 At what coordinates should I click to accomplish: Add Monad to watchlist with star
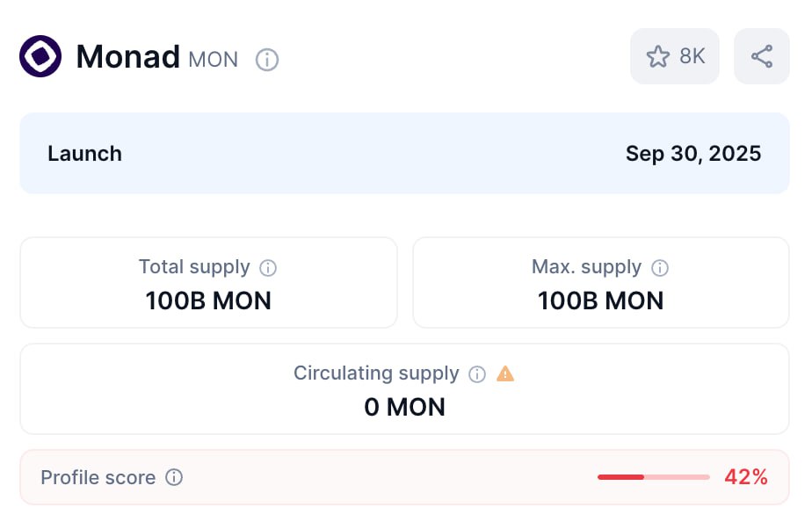tap(657, 56)
